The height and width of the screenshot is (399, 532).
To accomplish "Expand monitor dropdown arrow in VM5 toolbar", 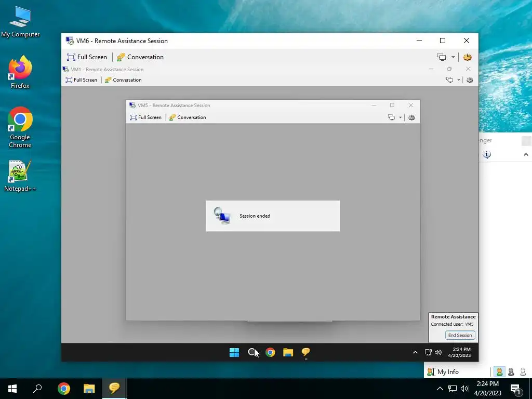I will (401, 117).
